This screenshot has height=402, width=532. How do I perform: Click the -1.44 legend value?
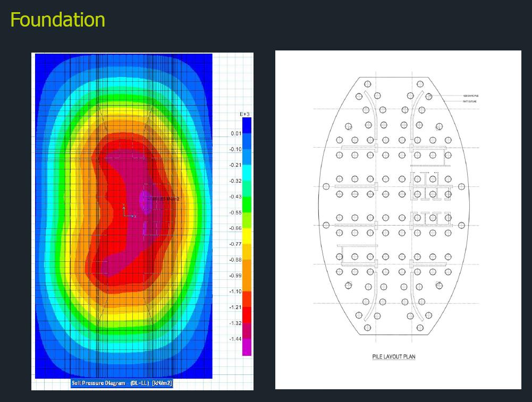pos(235,339)
